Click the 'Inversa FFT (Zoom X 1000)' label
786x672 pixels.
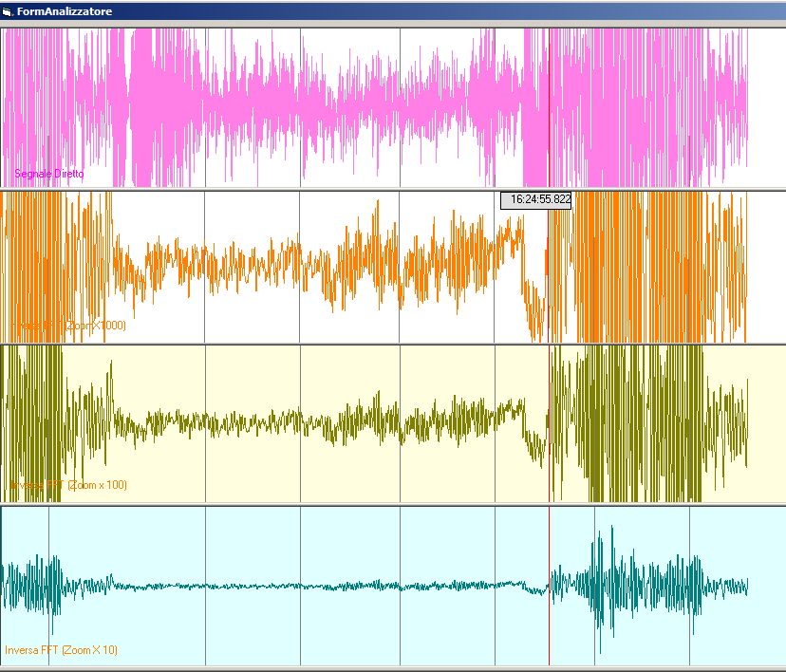point(69,326)
